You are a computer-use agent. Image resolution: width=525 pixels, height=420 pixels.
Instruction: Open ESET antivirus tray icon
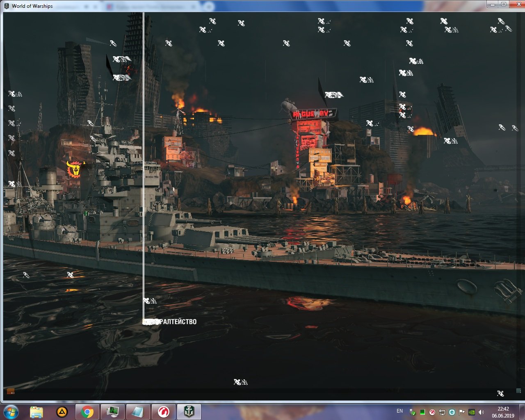[452, 412]
